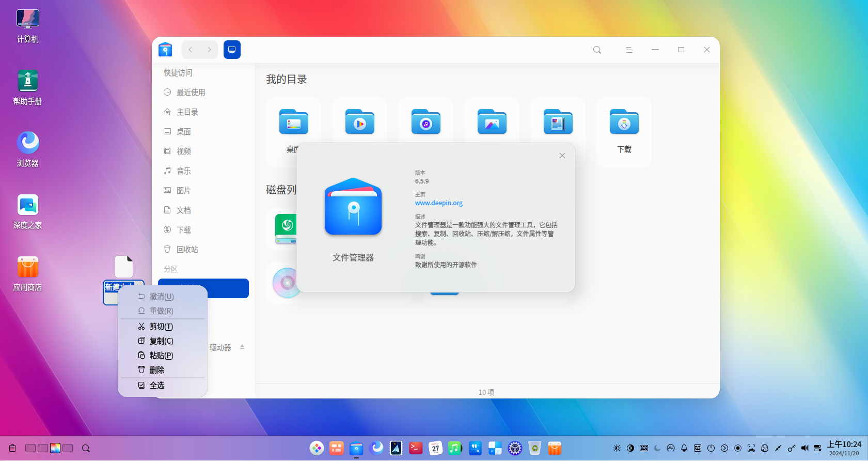The height and width of the screenshot is (461, 868).
Task: Close the 文件管理器 about dialog
Action: [x=562, y=156]
